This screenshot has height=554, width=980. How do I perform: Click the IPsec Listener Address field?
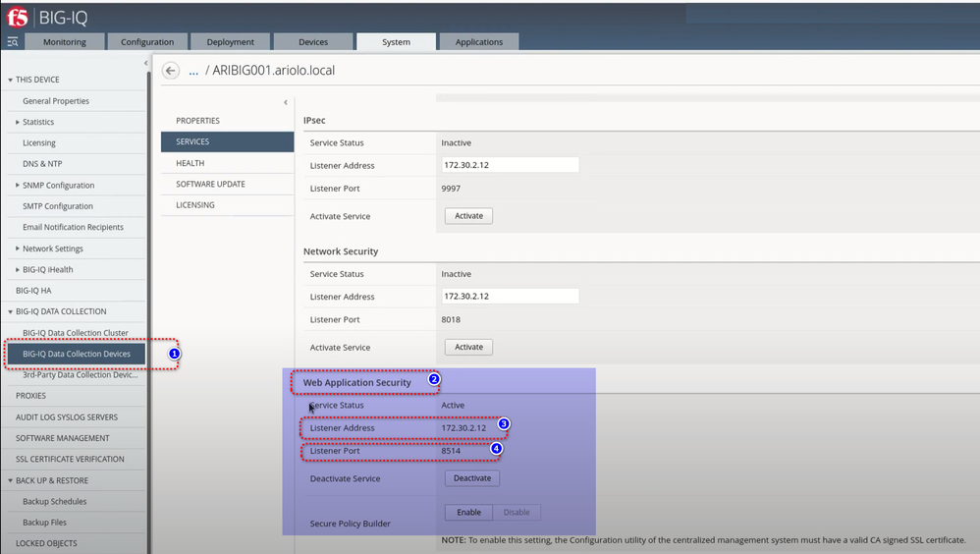click(510, 165)
